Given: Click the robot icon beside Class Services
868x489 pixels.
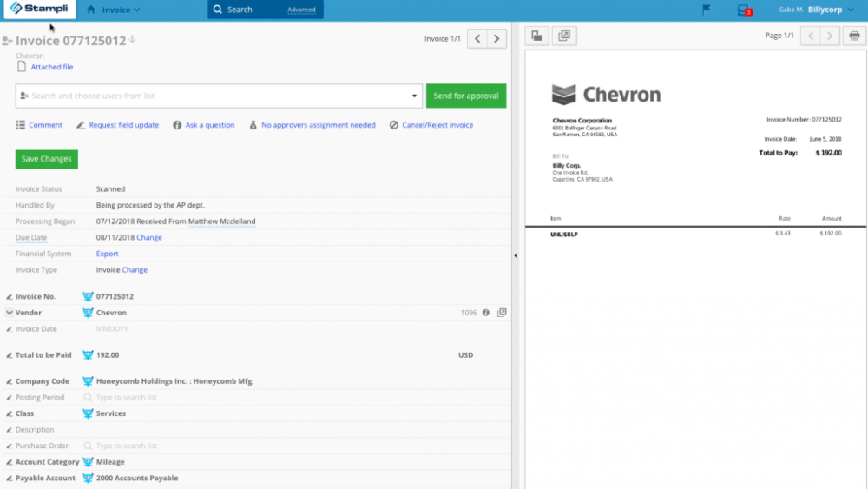Looking at the screenshot, I should point(88,413).
